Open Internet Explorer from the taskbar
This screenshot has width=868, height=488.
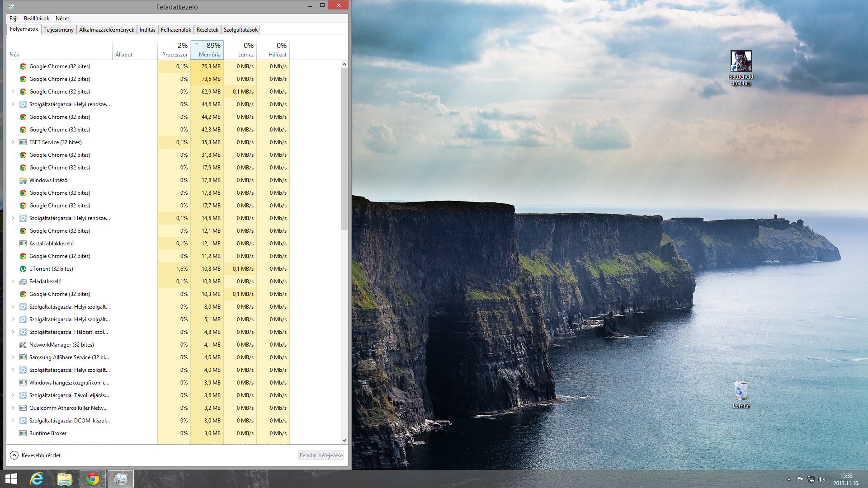[x=37, y=479]
